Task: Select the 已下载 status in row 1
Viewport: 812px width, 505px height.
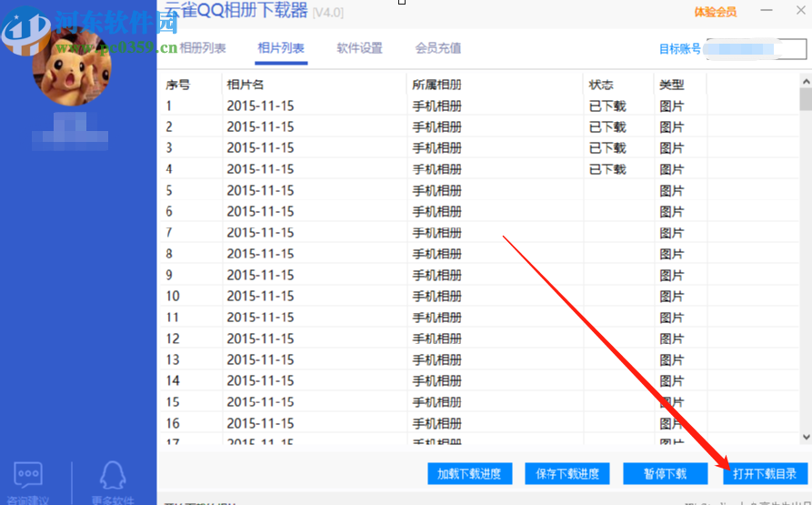Action: (607, 106)
